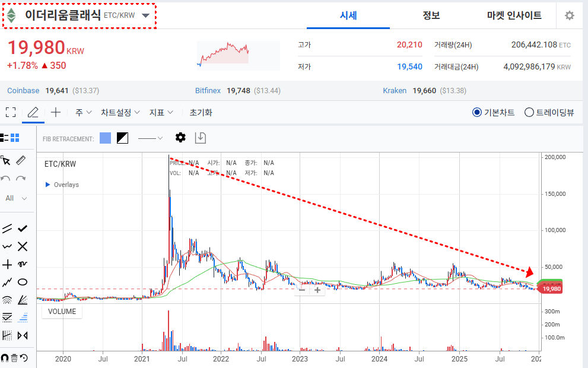588x368 pixels.
Task: Click the save drawing template icon
Action: tap(201, 138)
